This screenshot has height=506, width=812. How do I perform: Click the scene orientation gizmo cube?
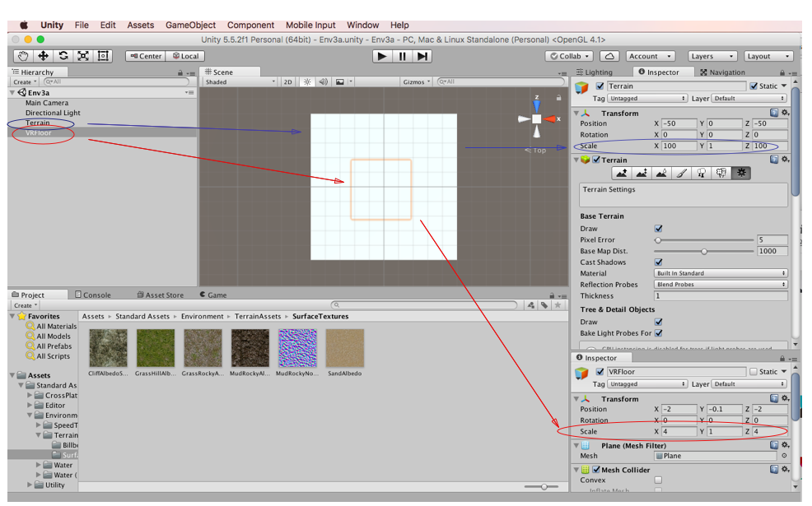[536, 119]
